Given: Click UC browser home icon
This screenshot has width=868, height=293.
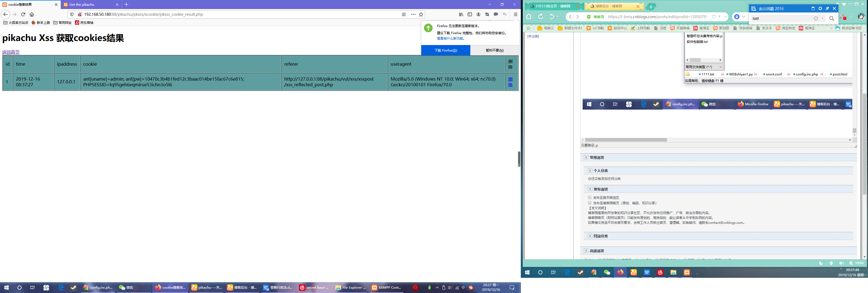Looking at the screenshot, I should click(529, 17).
